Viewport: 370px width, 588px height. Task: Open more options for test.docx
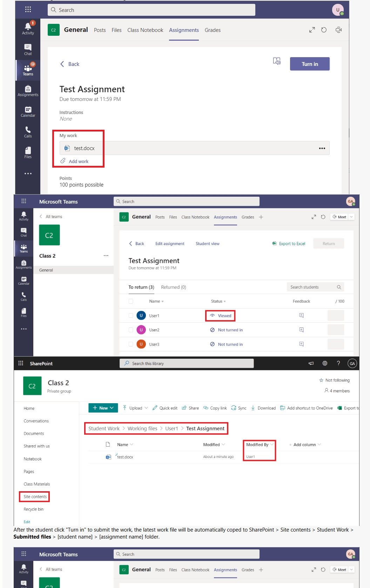pos(322,148)
